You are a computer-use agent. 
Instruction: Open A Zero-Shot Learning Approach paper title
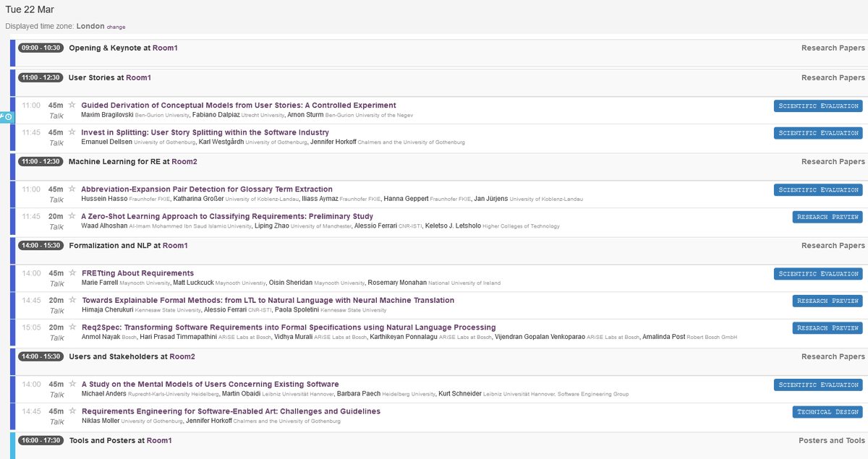coord(227,216)
